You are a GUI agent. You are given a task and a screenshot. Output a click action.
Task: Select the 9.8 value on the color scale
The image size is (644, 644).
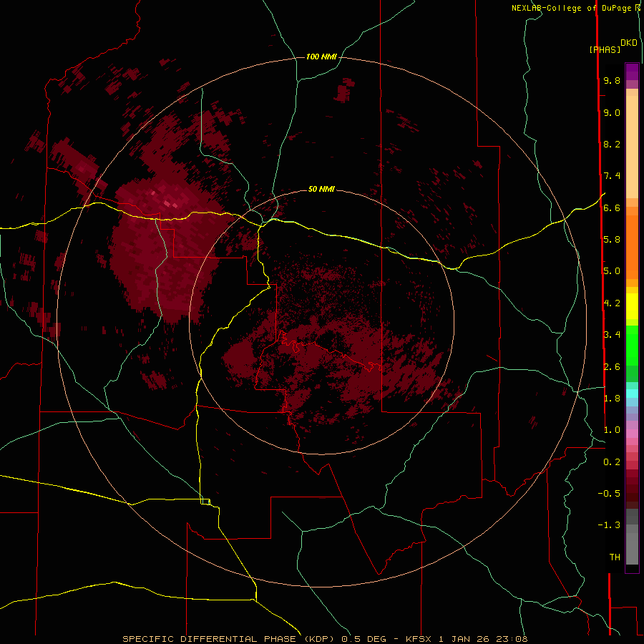point(612,80)
